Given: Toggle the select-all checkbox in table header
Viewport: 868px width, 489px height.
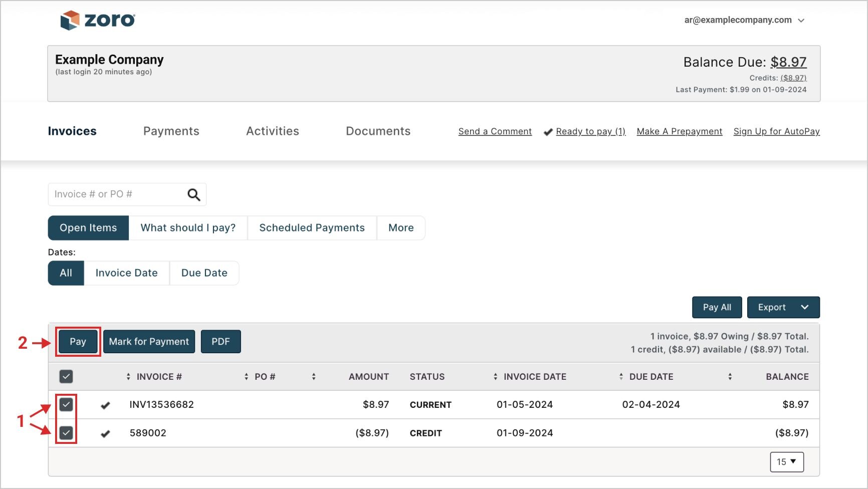Looking at the screenshot, I should (66, 376).
